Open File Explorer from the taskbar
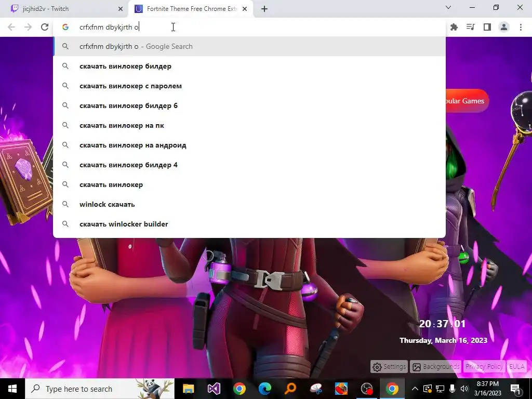The width and height of the screenshot is (532, 399). pos(188,389)
